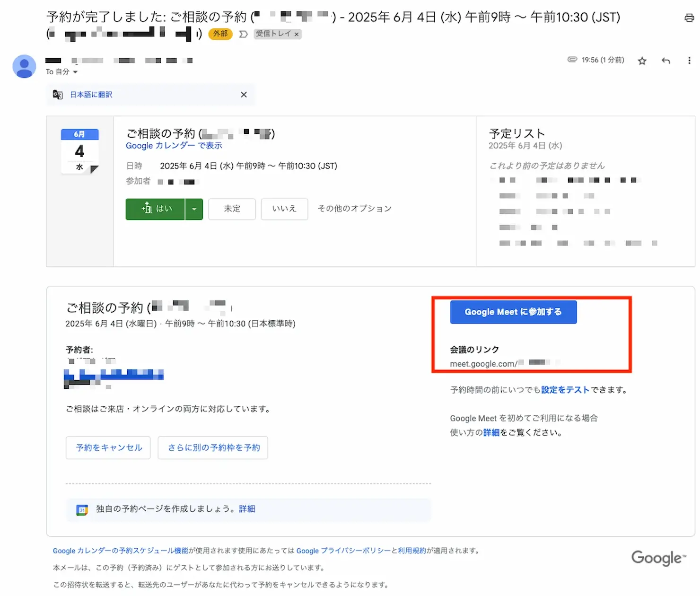Open Google カレンダー で表示 link
This screenshot has width=700, height=596.
coord(174,146)
